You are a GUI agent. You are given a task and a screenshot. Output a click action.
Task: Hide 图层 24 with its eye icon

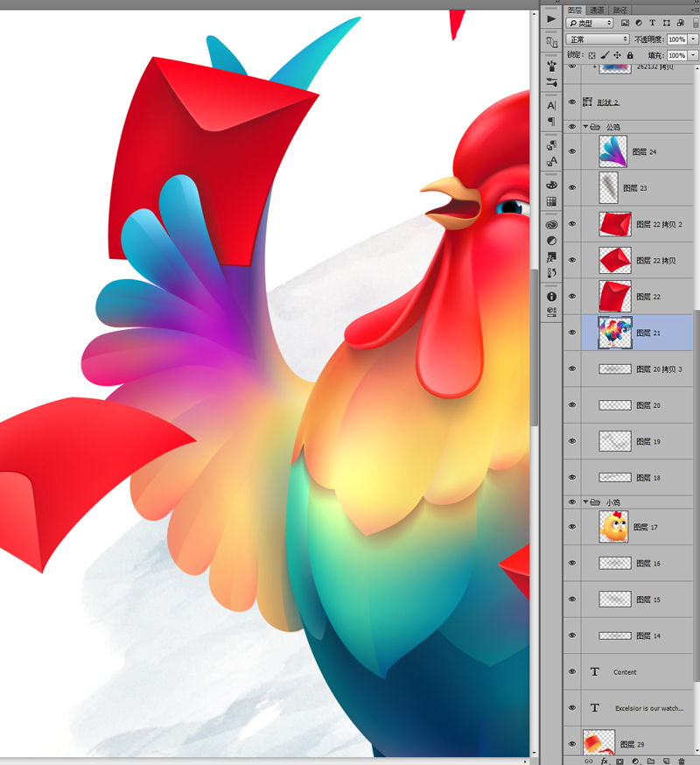(x=572, y=151)
